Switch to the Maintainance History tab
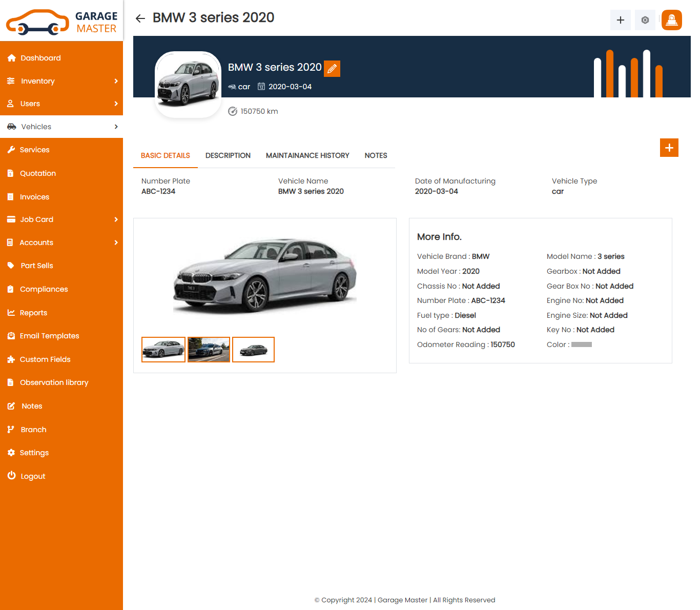The height and width of the screenshot is (610, 700). point(307,155)
